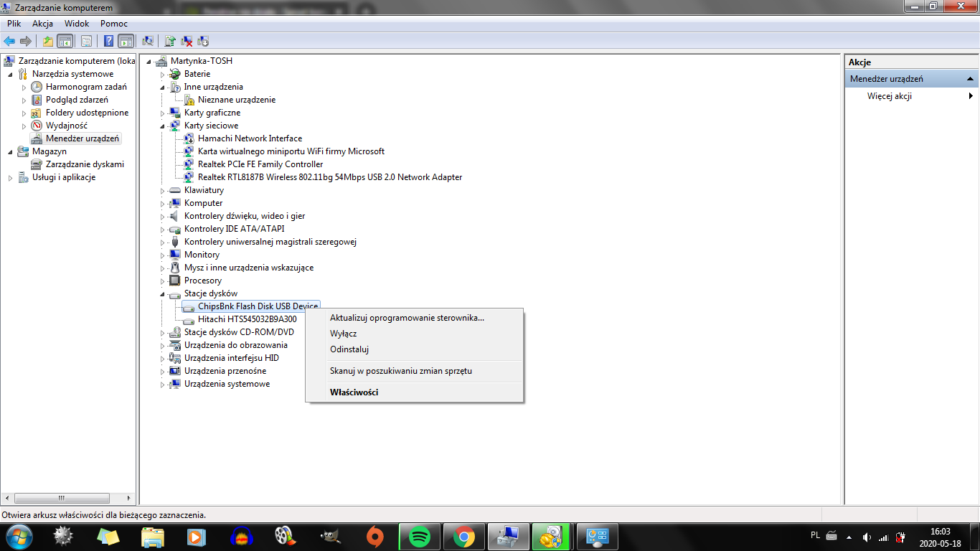The height and width of the screenshot is (551, 980).
Task: Collapse the Stacje dysków node
Action: [162, 293]
